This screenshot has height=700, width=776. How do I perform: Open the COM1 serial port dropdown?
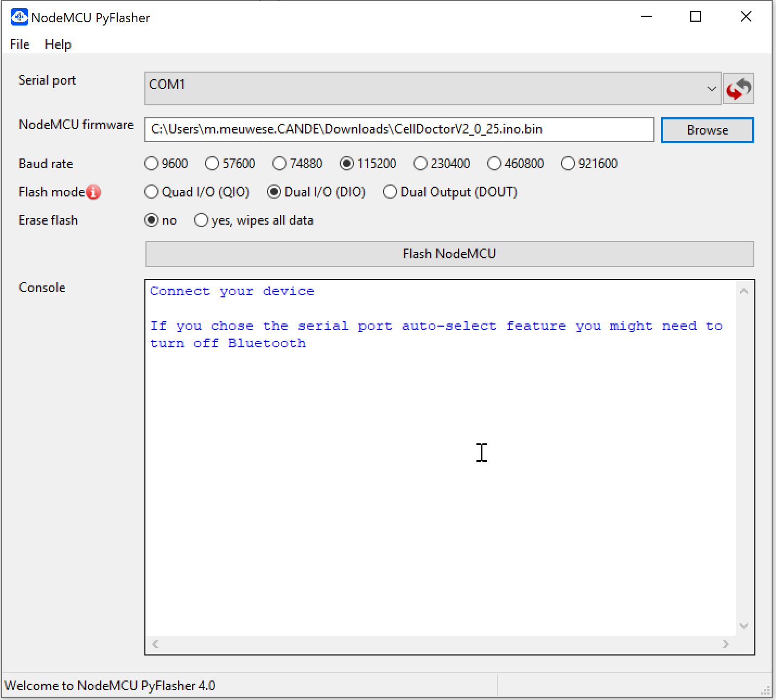[x=433, y=88]
